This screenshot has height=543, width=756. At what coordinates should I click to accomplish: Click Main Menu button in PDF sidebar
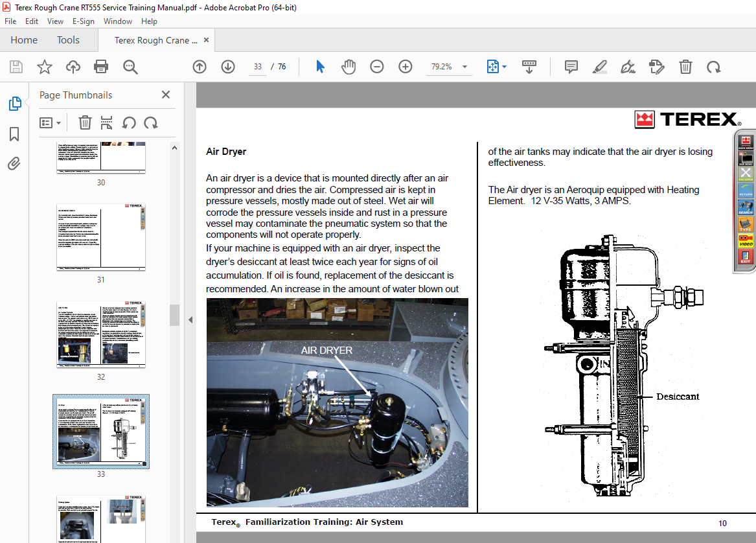coord(746,142)
